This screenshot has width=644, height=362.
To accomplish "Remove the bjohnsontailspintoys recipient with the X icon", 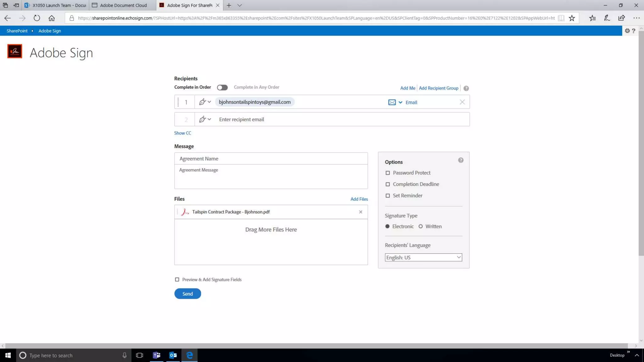I will click(x=462, y=102).
